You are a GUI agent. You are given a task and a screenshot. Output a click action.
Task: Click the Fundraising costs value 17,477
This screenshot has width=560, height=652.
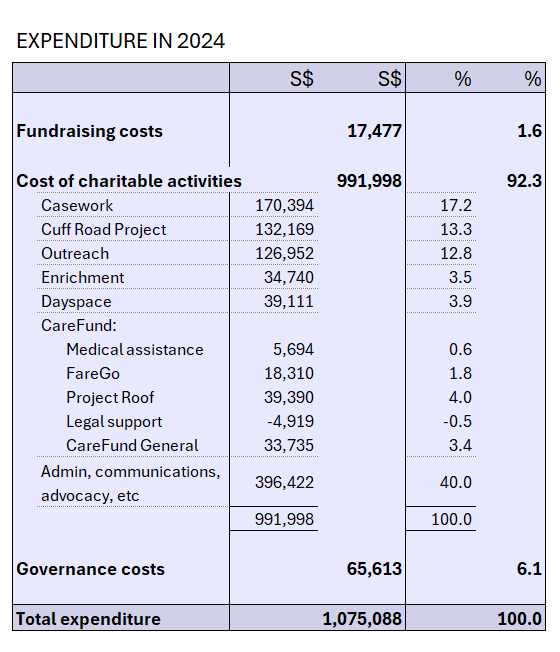[375, 131]
